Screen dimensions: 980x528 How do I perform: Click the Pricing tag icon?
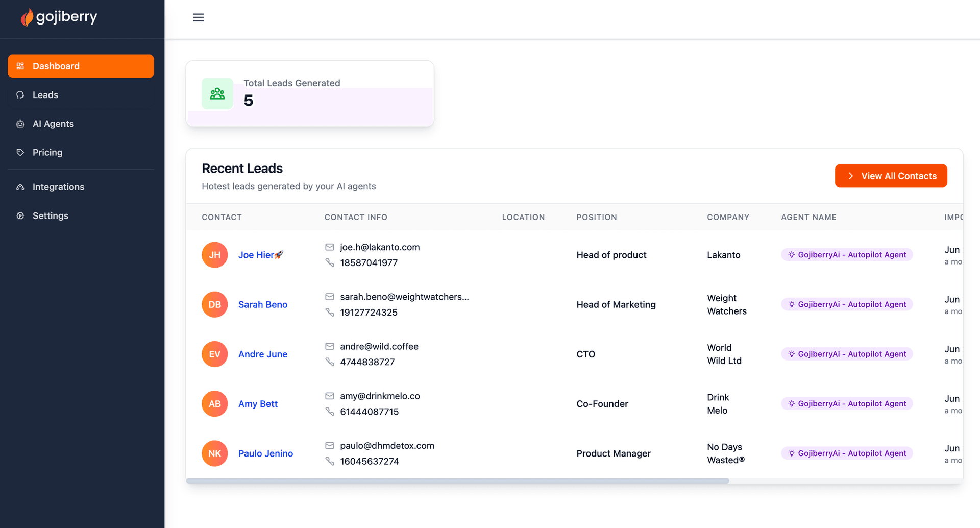click(20, 152)
